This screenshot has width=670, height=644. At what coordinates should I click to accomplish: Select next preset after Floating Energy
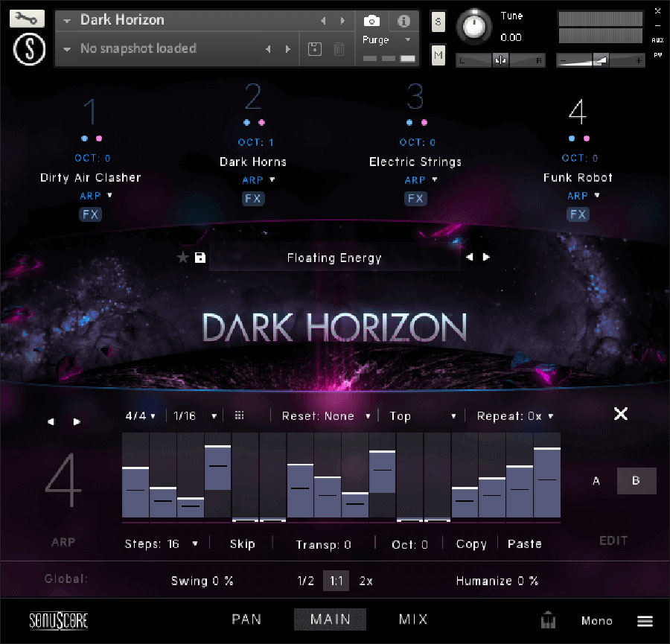[x=486, y=258]
